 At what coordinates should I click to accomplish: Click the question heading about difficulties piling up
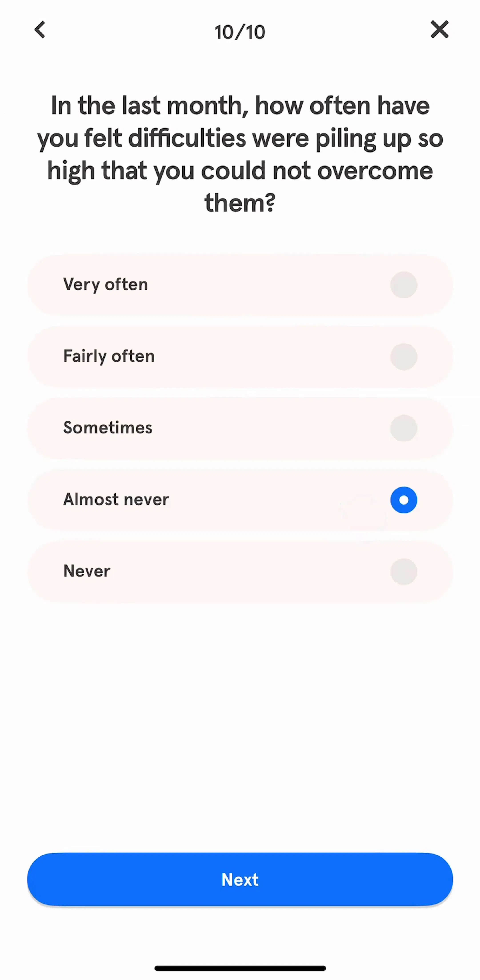tap(240, 154)
